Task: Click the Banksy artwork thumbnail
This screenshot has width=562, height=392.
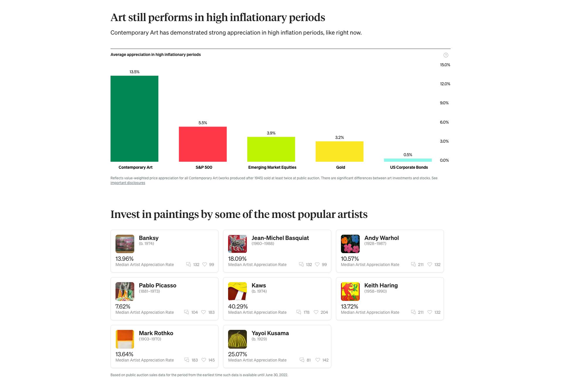Action: [125, 244]
